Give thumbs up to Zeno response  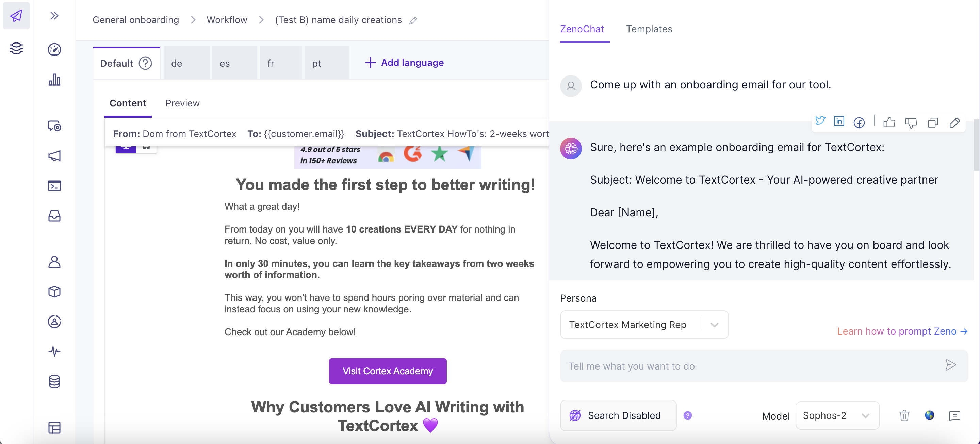[889, 122]
